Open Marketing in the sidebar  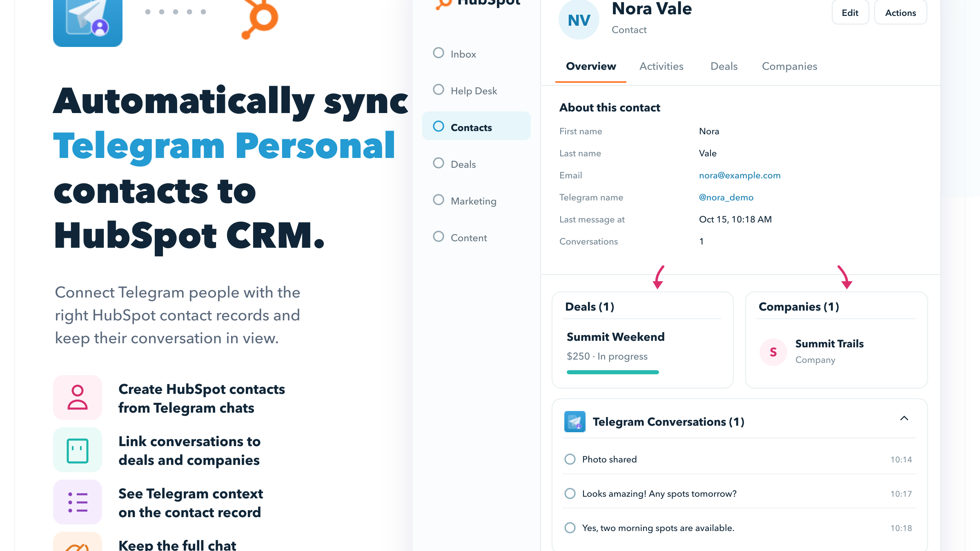coord(476,201)
